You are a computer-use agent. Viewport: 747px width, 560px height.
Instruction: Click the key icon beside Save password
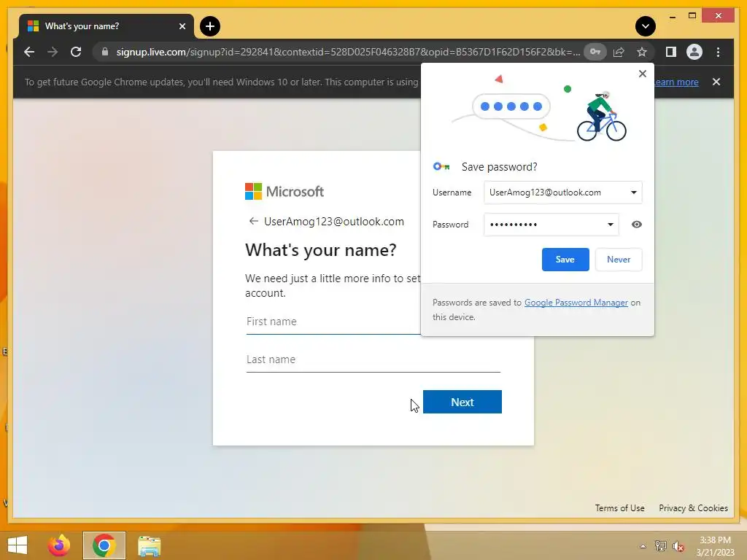[x=441, y=167]
